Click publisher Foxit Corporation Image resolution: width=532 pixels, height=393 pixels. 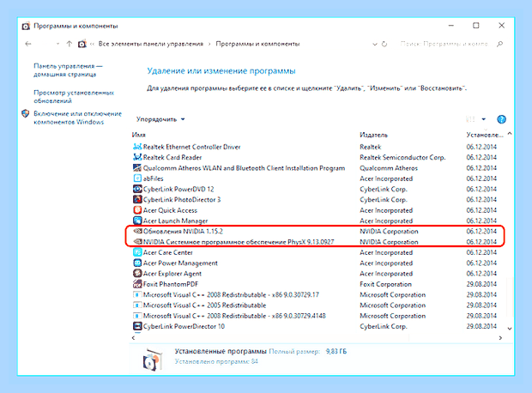point(385,284)
